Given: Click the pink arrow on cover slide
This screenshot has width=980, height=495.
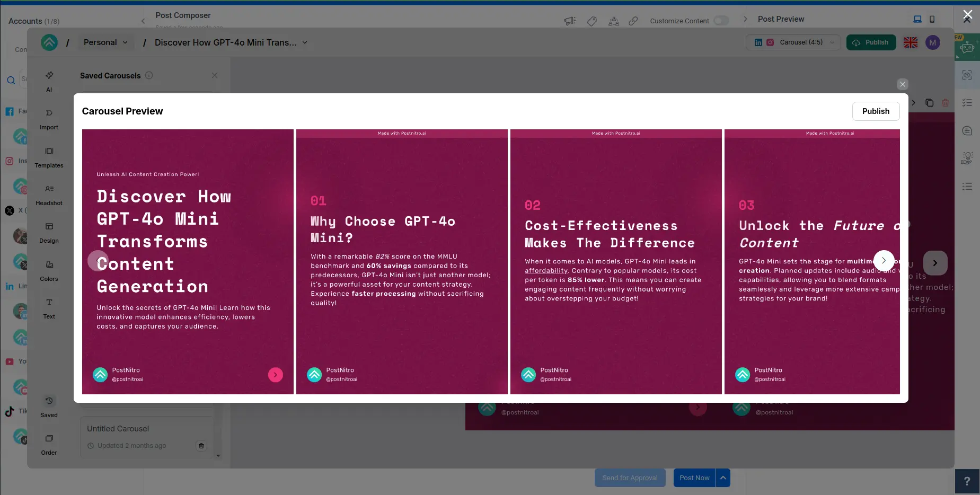Looking at the screenshot, I should (276, 375).
